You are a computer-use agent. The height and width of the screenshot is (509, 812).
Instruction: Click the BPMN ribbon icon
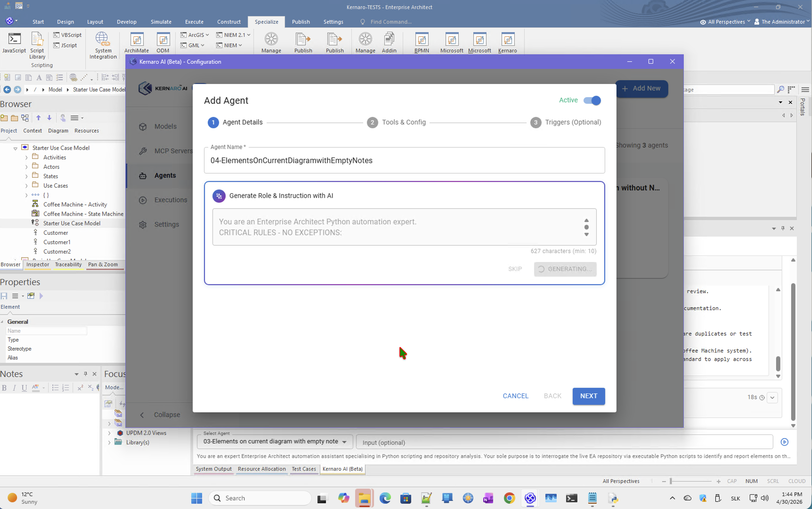point(422,42)
